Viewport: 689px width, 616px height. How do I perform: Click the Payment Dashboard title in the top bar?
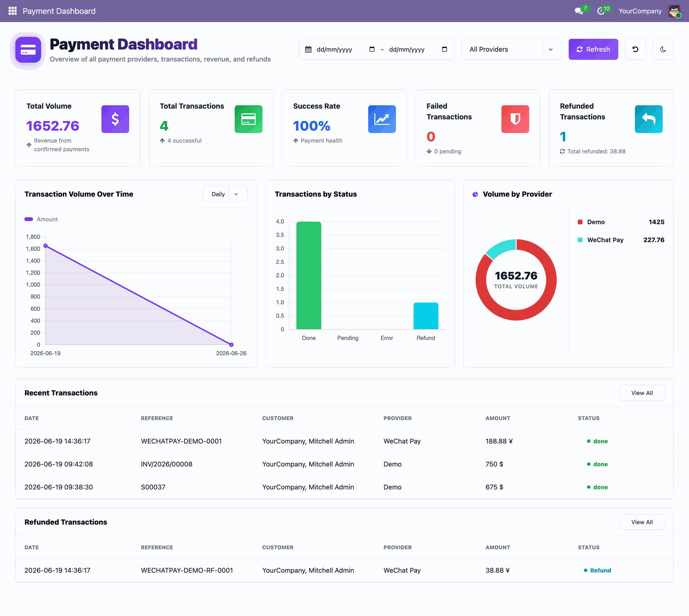tap(59, 11)
